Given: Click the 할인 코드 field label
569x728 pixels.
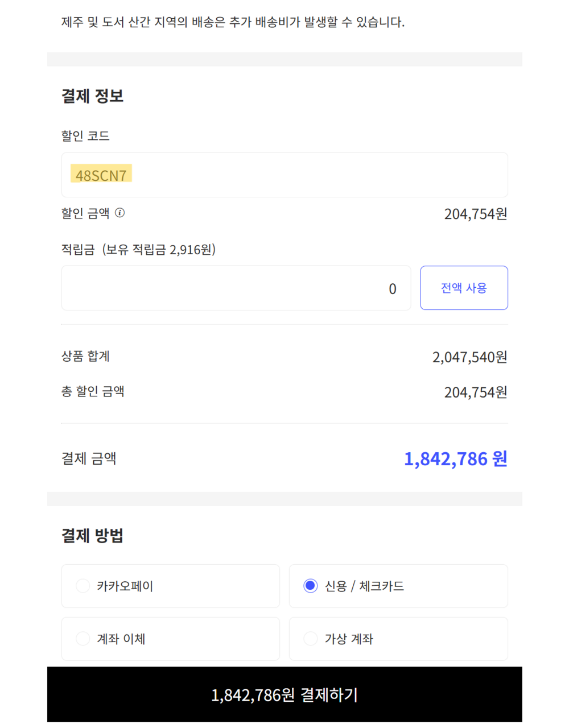Looking at the screenshot, I should (x=85, y=136).
